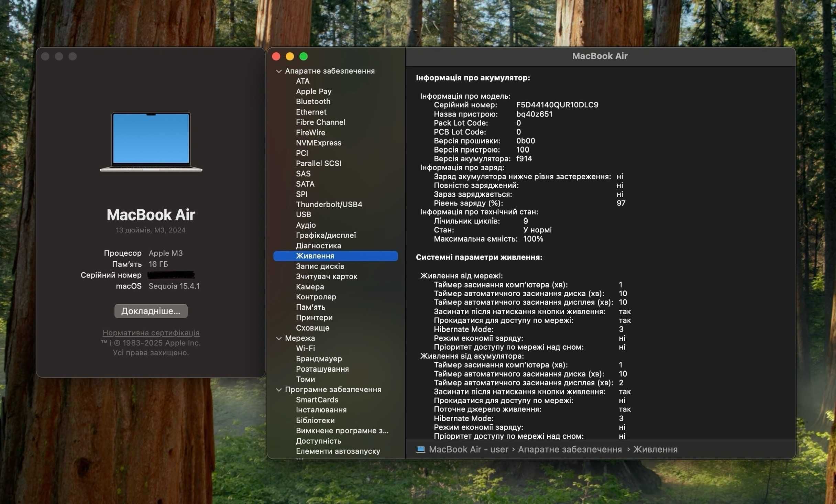The height and width of the screenshot is (504, 836).
Task: Collapse the Мережа section chevron
Action: (x=279, y=338)
